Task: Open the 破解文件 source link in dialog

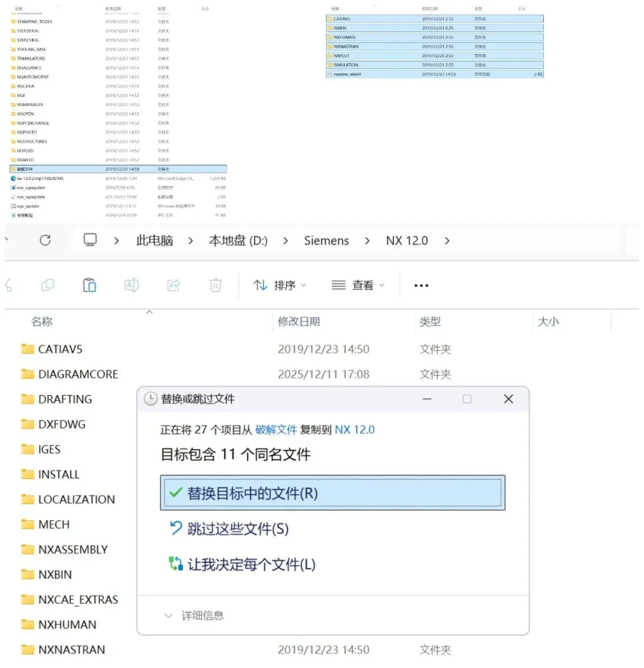Action: [275, 430]
